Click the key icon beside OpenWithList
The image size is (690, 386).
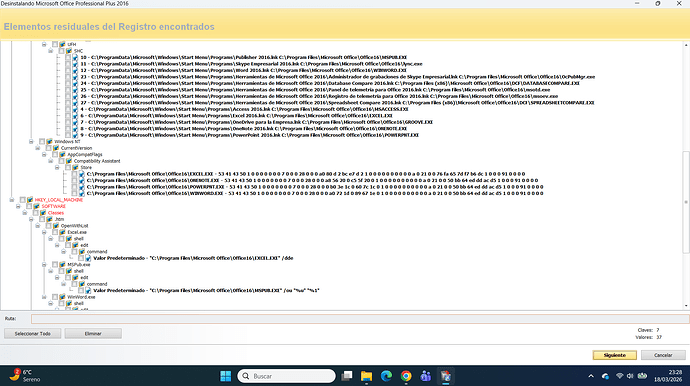tap(56, 226)
